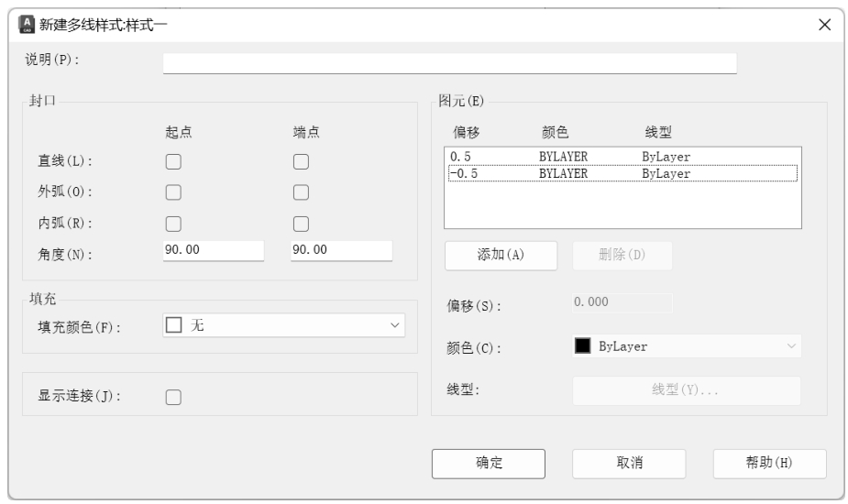Image resolution: width=848 pixels, height=504 pixels.
Task: Enable 直线 cap at 起点
Action: pos(172,162)
